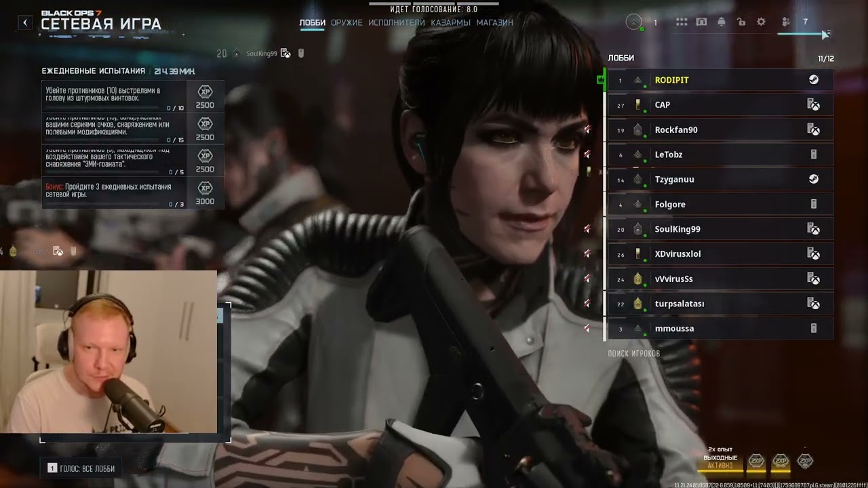Click ЕЖЕДНЕВНЫЕ ИСПЫТАНИЯ header
Screen dimensions: 868x488
(x=94, y=71)
